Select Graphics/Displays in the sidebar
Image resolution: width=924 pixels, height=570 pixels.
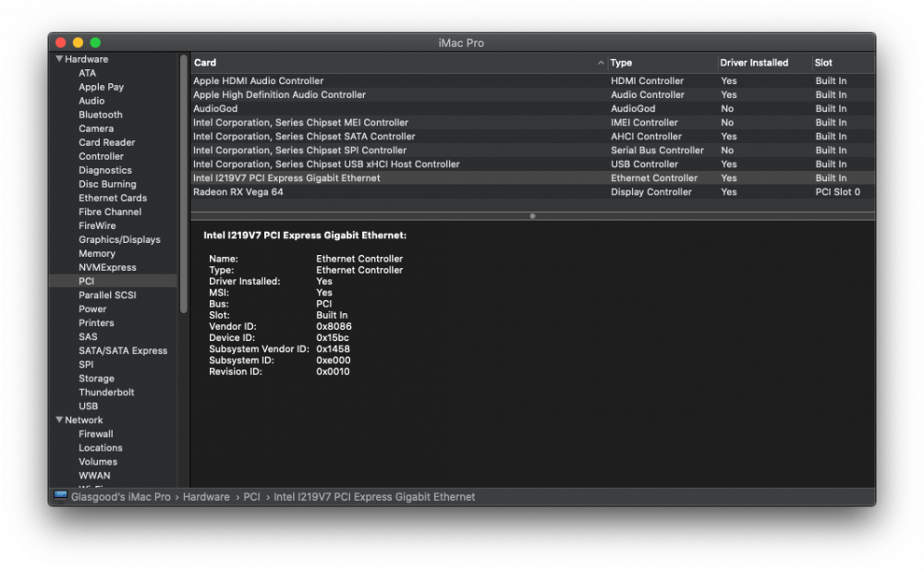[119, 239]
